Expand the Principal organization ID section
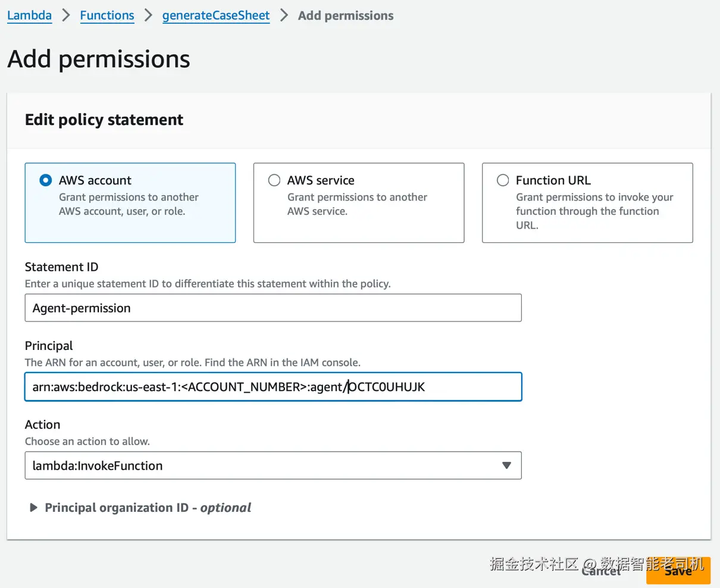 (148, 508)
